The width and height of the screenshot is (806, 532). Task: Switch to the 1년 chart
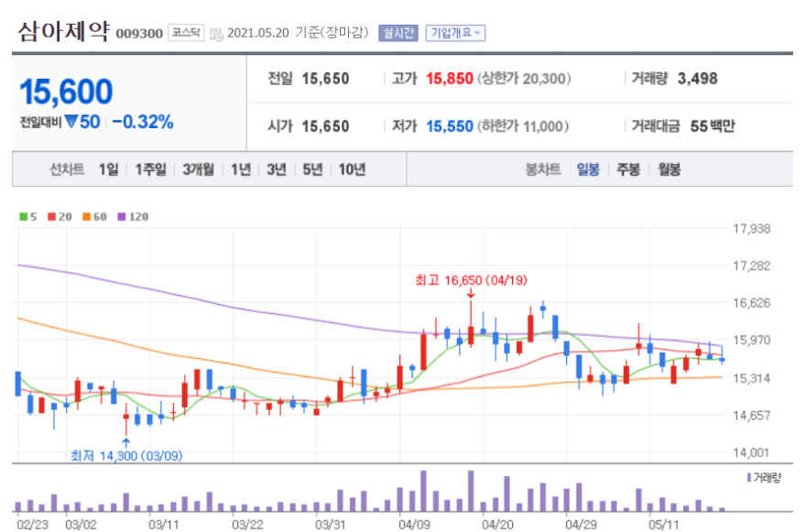tap(241, 169)
